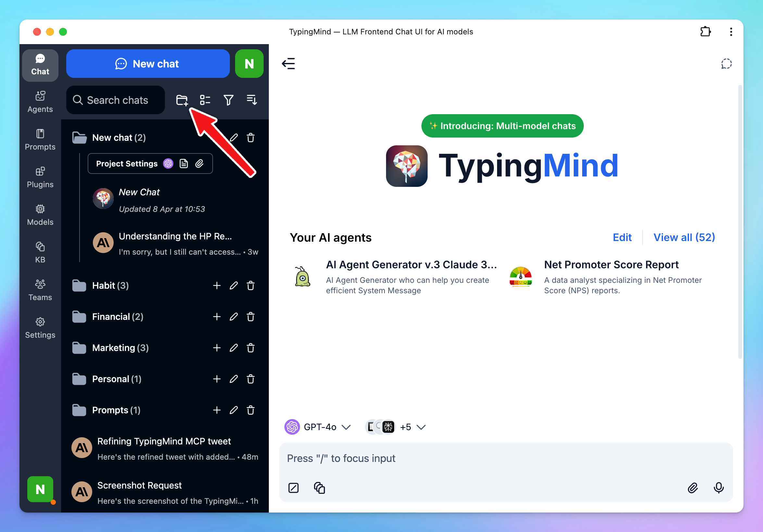Viewport: 763px width, 532px height.
Task: Delete the Habit folder
Action: (x=251, y=285)
